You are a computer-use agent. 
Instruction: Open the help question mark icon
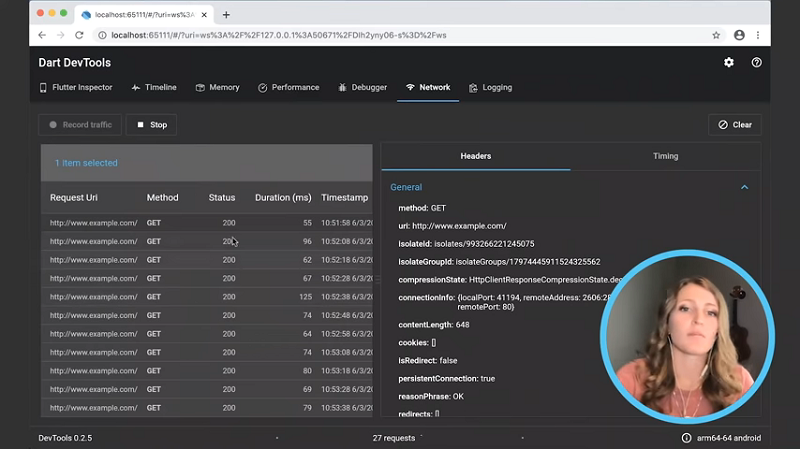tap(757, 62)
